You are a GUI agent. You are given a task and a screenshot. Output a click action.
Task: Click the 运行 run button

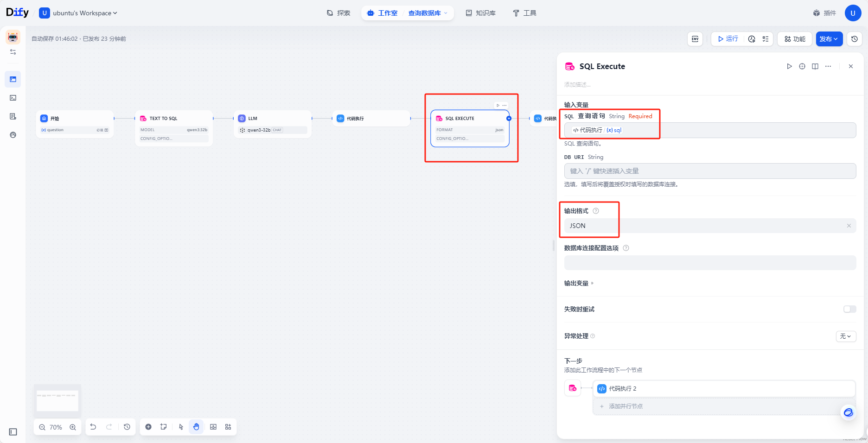pyautogui.click(x=728, y=39)
